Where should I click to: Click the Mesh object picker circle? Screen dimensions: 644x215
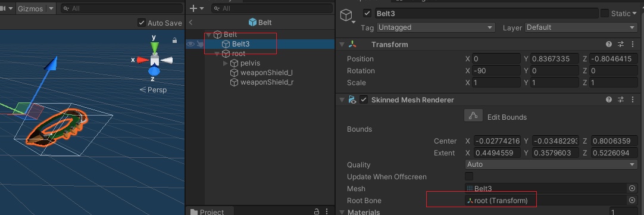click(x=632, y=188)
